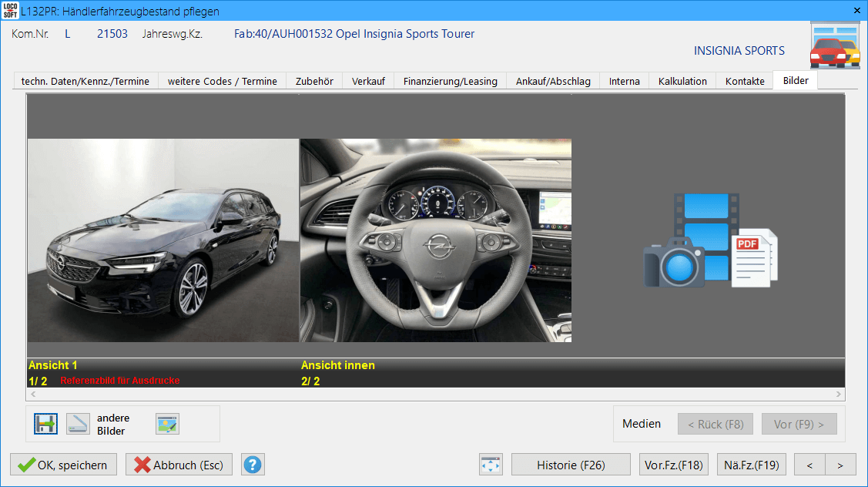Select the Kalkulation tab
Image resolution: width=868 pixels, height=487 pixels.
(682, 81)
